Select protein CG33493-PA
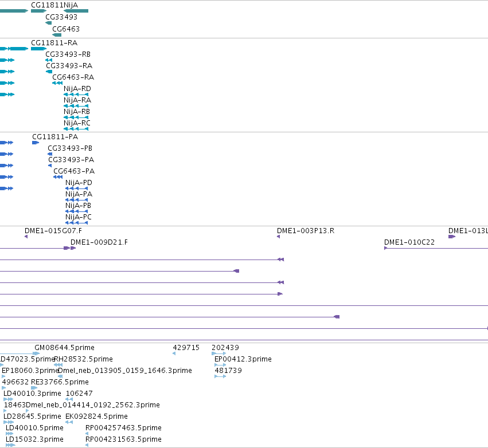Screen dimensions: 488x448 point(50,166)
